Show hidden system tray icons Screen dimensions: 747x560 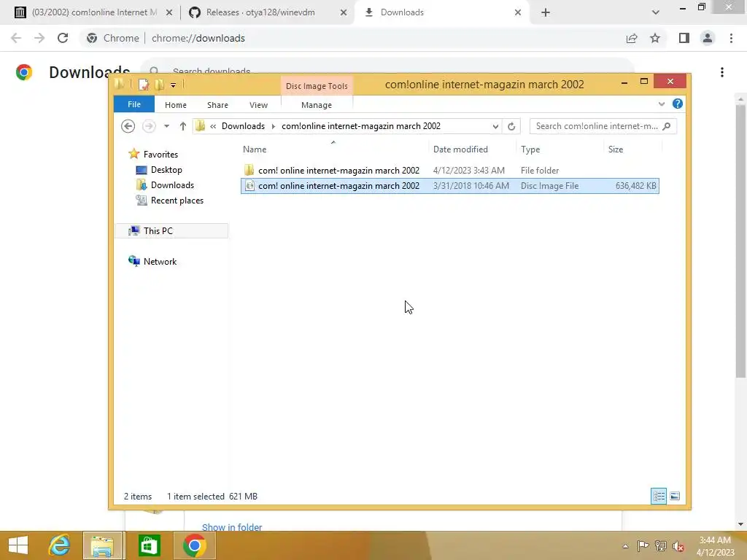625,546
